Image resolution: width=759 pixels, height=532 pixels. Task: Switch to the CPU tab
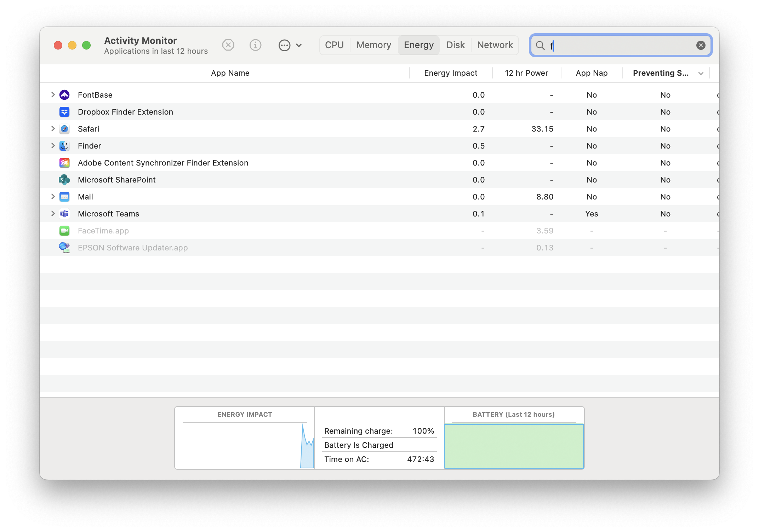pyautogui.click(x=334, y=45)
